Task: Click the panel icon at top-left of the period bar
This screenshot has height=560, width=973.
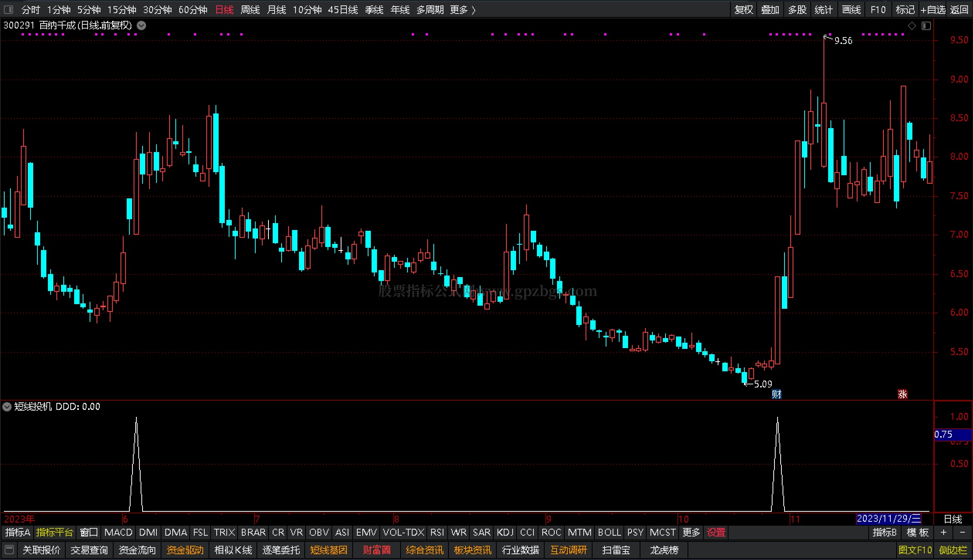Action: pyautogui.click(x=8, y=9)
